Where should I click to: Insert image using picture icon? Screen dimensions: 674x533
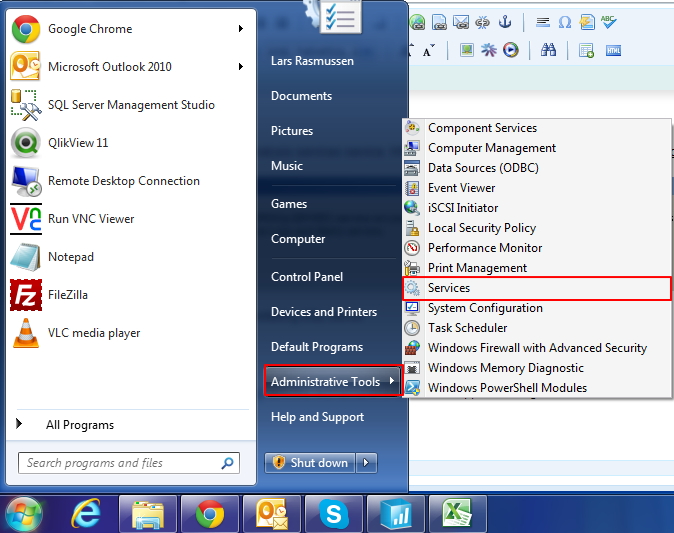[x=466, y=50]
